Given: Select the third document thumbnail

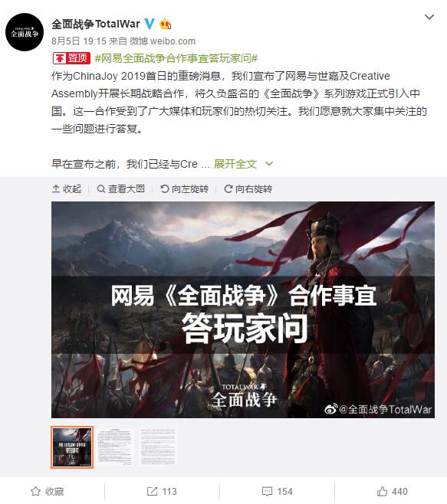Looking at the screenshot, I should click(x=158, y=447).
